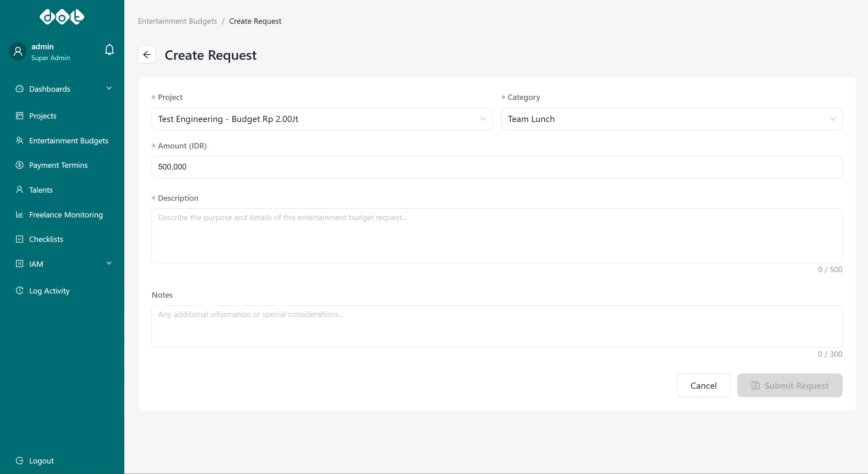Click the Log Activity clock icon
The image size is (868, 474).
point(19,291)
